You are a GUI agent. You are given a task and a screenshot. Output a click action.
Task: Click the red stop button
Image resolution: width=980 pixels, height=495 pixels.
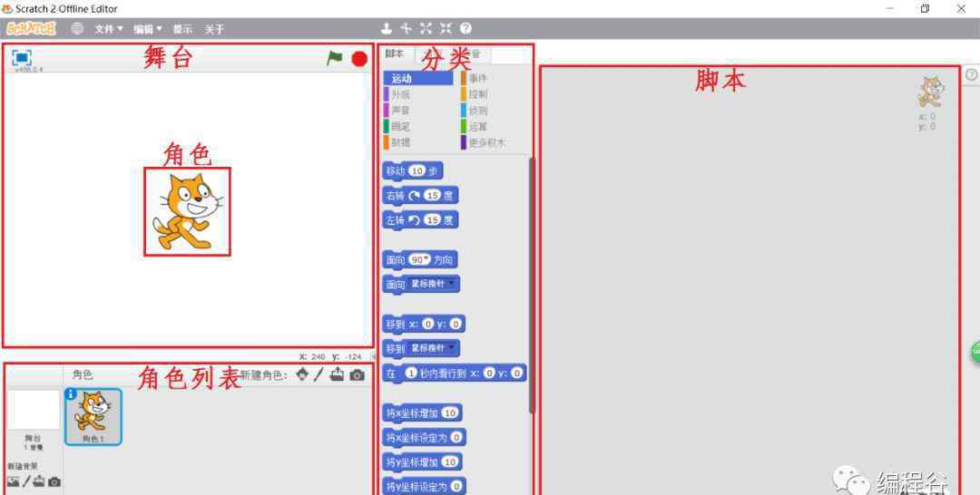(x=359, y=59)
